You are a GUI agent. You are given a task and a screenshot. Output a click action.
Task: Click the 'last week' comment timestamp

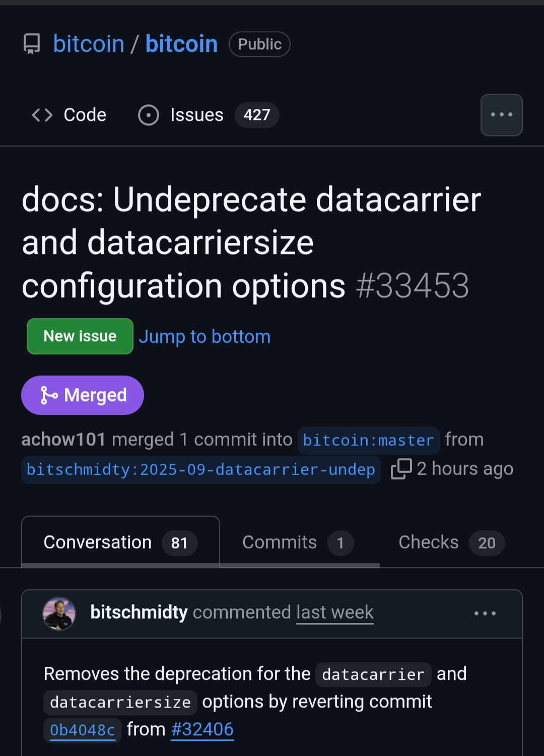pyautogui.click(x=335, y=612)
